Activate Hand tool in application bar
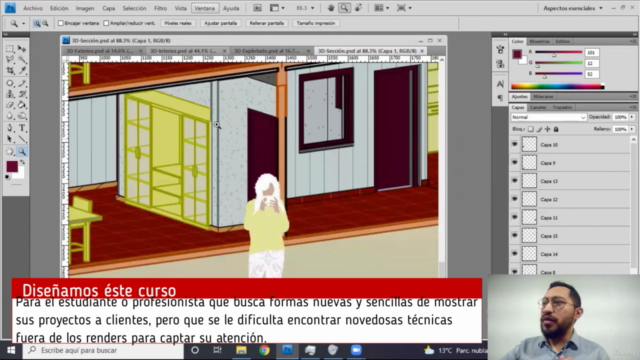This screenshot has height=360, width=640. point(331,8)
